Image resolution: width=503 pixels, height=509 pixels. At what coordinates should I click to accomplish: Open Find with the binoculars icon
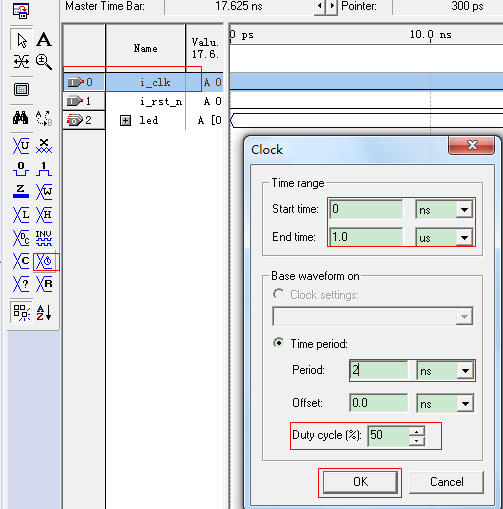click(21, 118)
